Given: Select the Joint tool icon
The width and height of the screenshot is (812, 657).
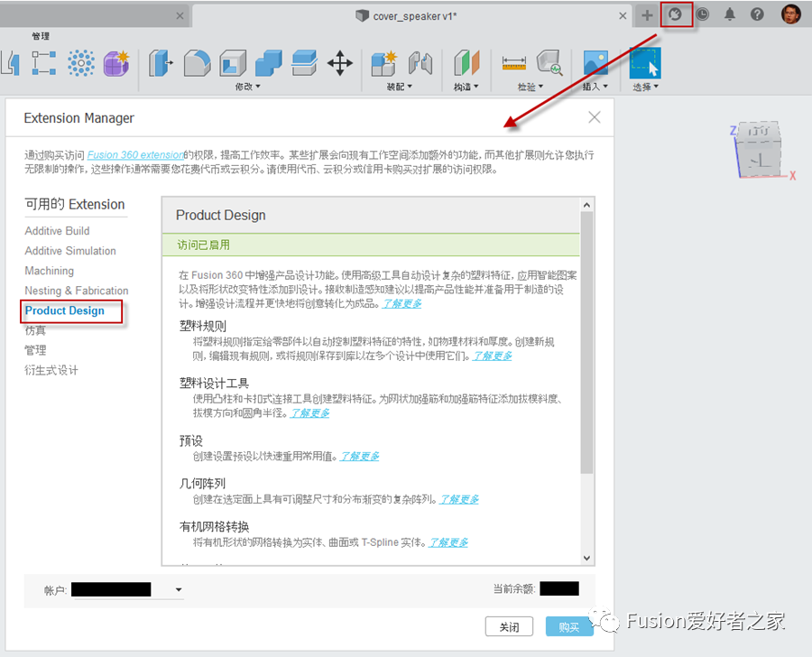Looking at the screenshot, I should [420, 63].
